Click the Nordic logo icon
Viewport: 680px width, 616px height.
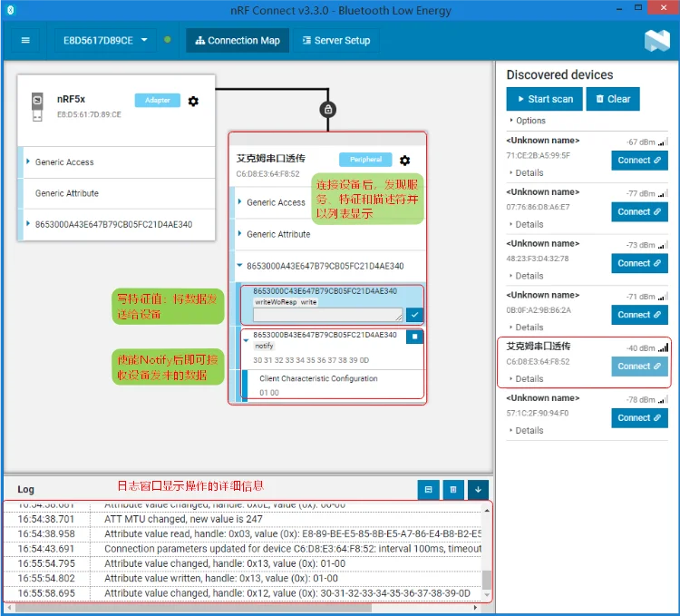coord(656,41)
